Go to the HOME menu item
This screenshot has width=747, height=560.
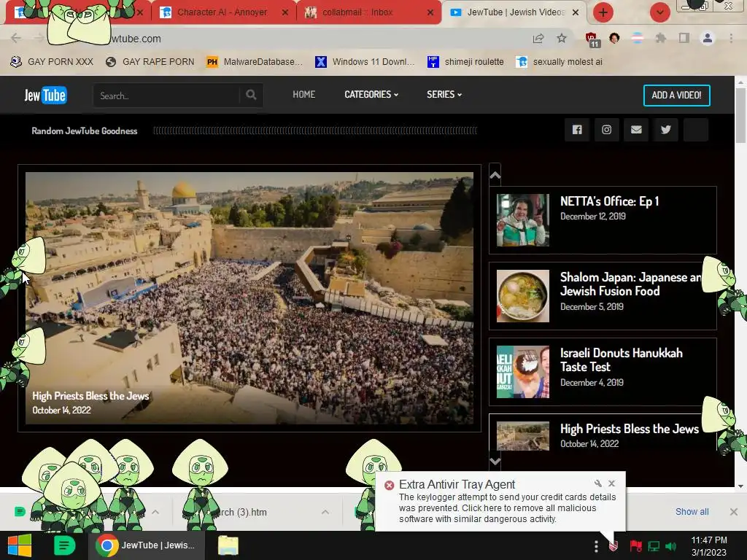pos(304,94)
